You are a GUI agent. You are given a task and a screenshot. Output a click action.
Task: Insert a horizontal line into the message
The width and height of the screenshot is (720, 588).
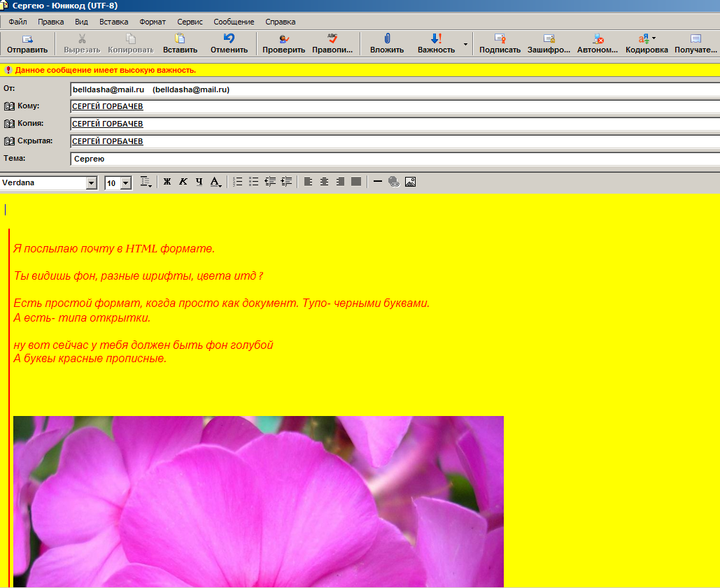point(377,182)
